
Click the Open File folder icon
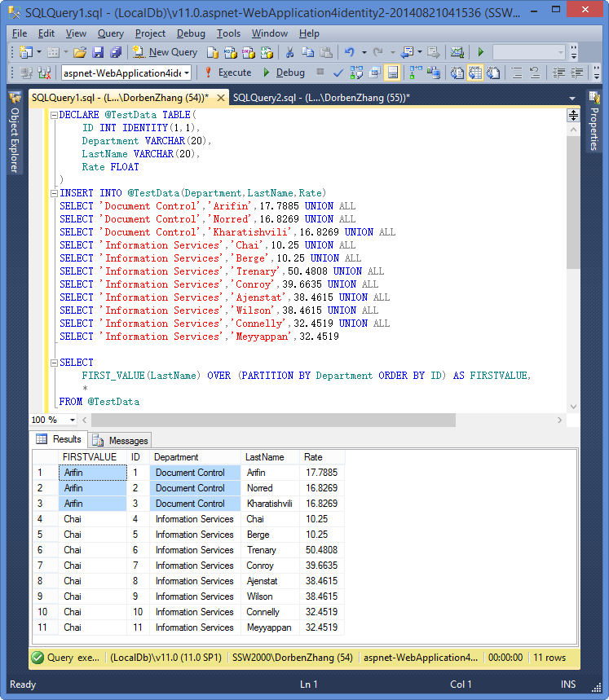click(x=80, y=52)
